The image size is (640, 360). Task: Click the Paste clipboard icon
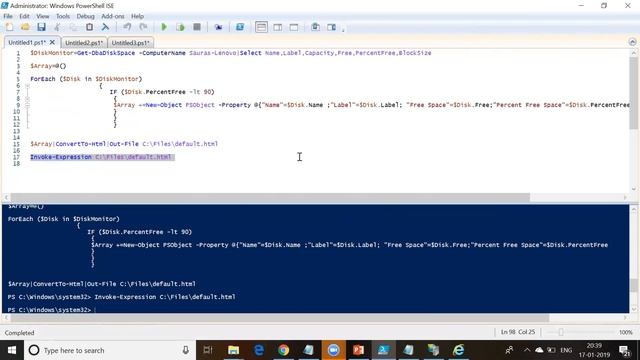(x=89, y=27)
